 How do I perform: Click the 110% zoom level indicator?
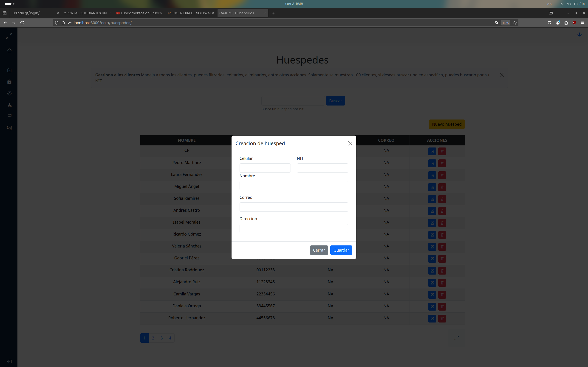point(505,23)
